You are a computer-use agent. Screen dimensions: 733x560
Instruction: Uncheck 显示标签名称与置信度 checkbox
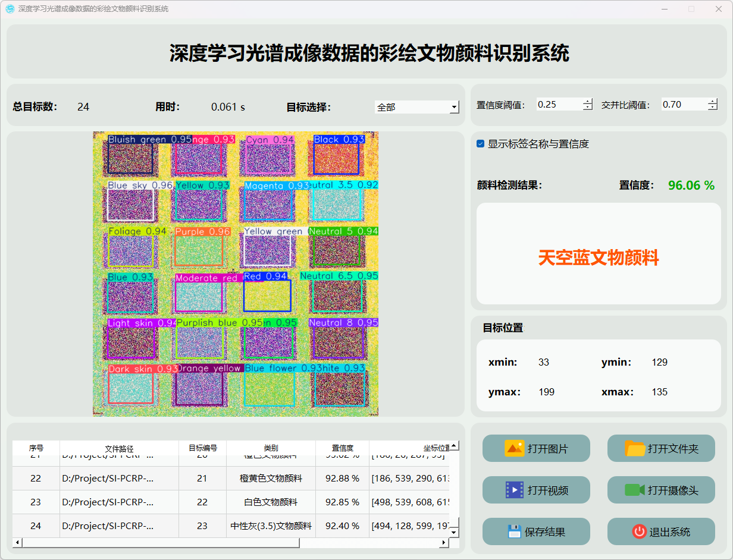point(481,144)
